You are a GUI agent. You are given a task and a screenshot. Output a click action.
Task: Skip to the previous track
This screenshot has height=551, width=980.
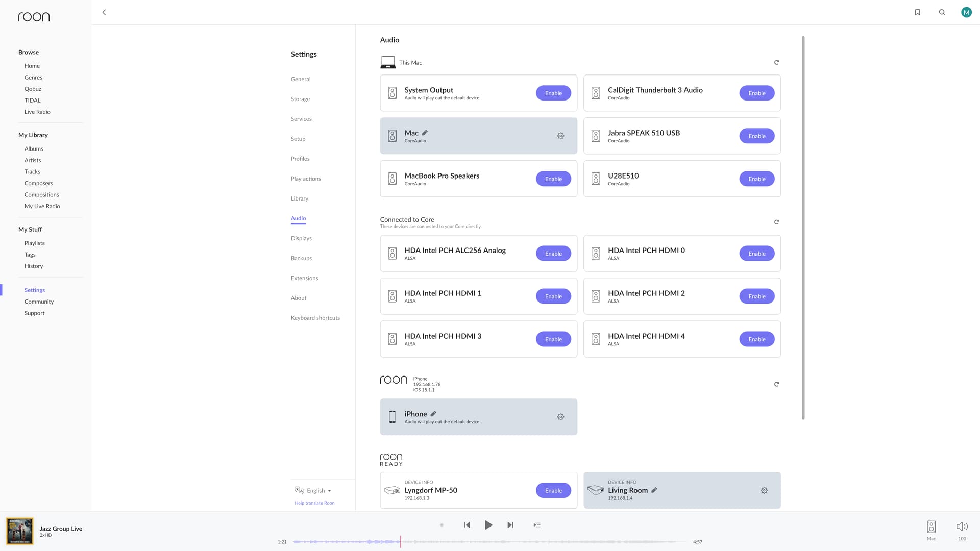[467, 525]
